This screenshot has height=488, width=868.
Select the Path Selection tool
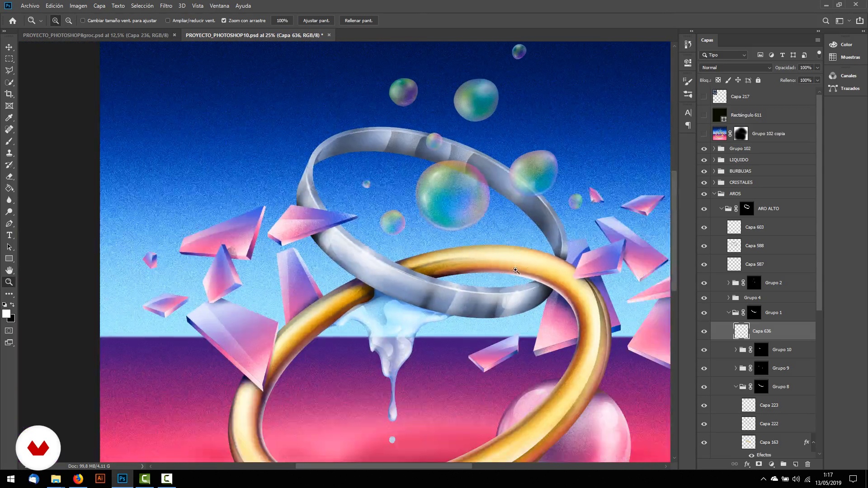[x=9, y=247]
